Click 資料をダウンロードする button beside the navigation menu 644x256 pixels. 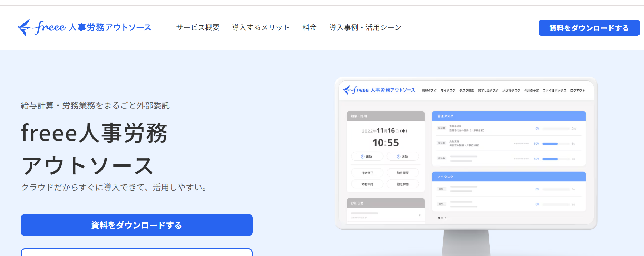point(589,28)
